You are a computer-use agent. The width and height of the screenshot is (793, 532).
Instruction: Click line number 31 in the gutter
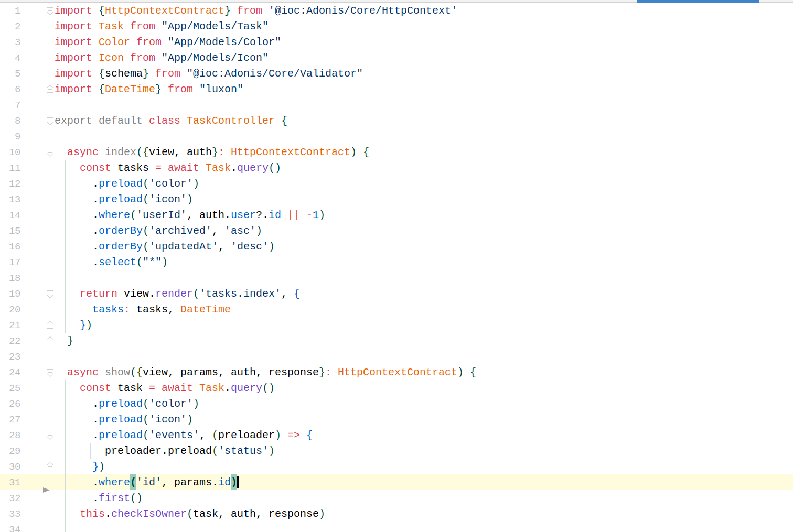click(15, 482)
